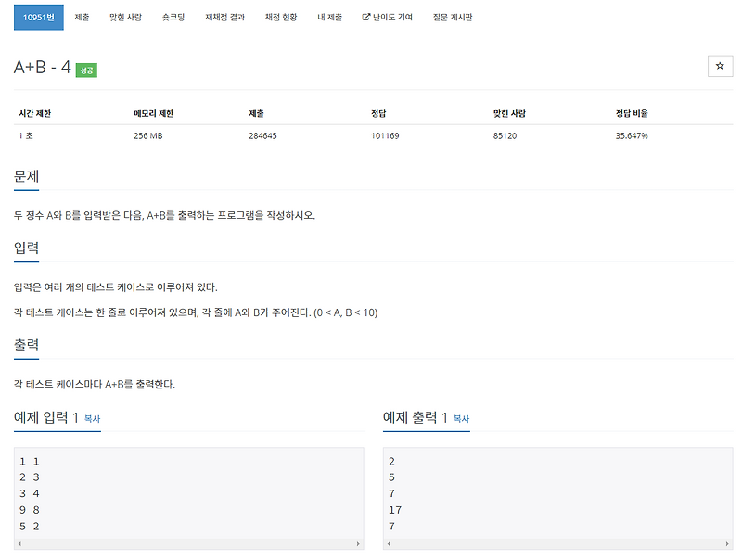Click the 예제 출력 1 scrollbar left arrow

coord(388,544)
